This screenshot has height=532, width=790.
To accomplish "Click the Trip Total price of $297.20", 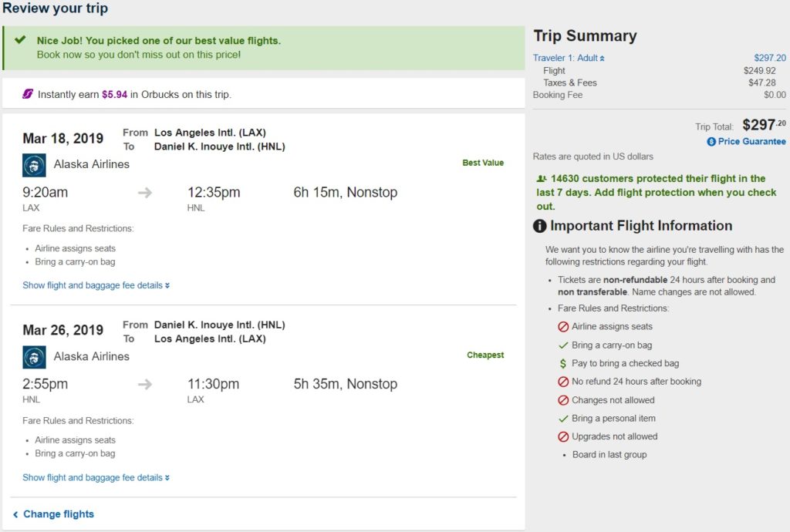I will 764,125.
